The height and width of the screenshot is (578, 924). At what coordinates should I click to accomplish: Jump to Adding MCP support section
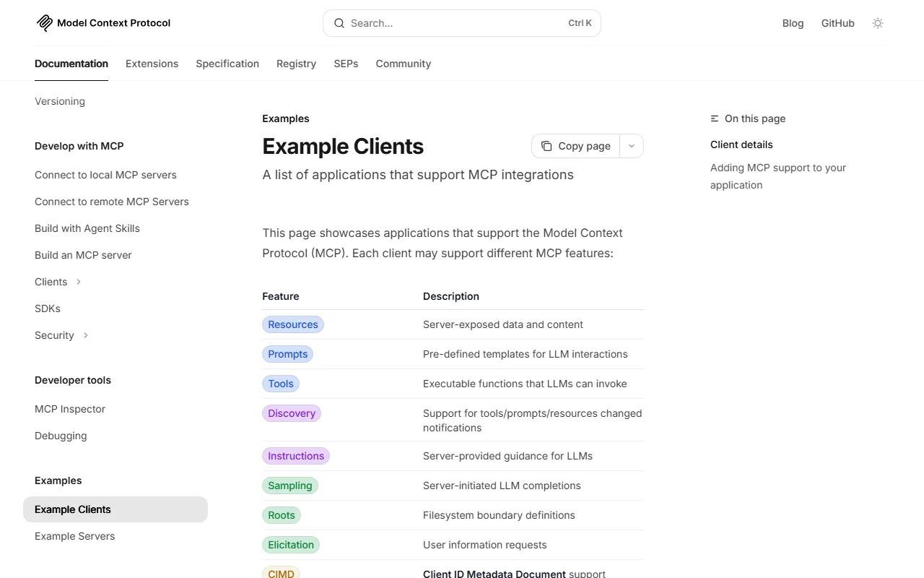(x=778, y=176)
